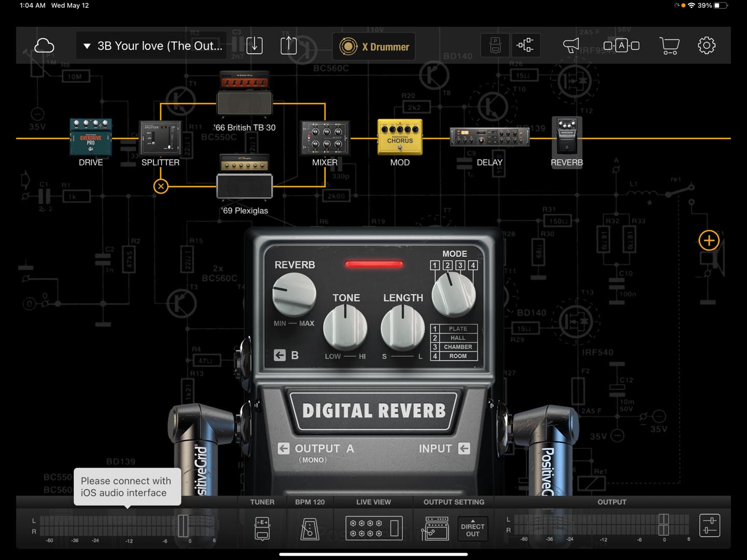Open the output mixer sliders icon
Image resolution: width=747 pixels, height=560 pixels.
(710, 526)
